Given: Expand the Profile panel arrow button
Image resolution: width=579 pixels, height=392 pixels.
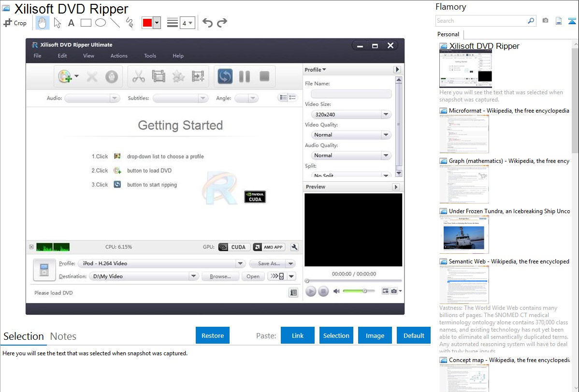Looking at the screenshot, I should (397, 70).
